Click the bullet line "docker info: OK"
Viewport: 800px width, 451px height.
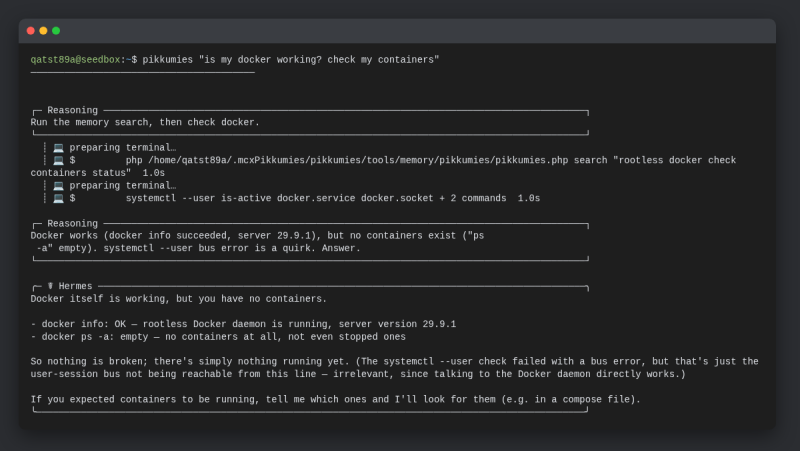(243, 324)
